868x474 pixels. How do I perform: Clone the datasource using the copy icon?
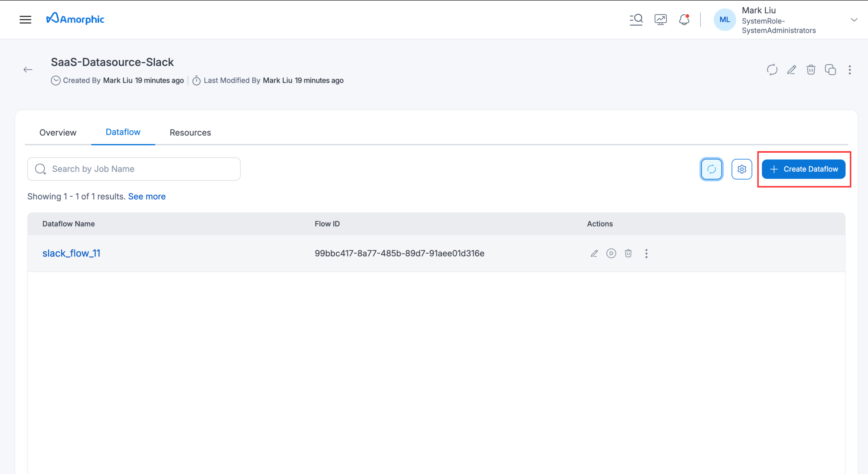830,70
